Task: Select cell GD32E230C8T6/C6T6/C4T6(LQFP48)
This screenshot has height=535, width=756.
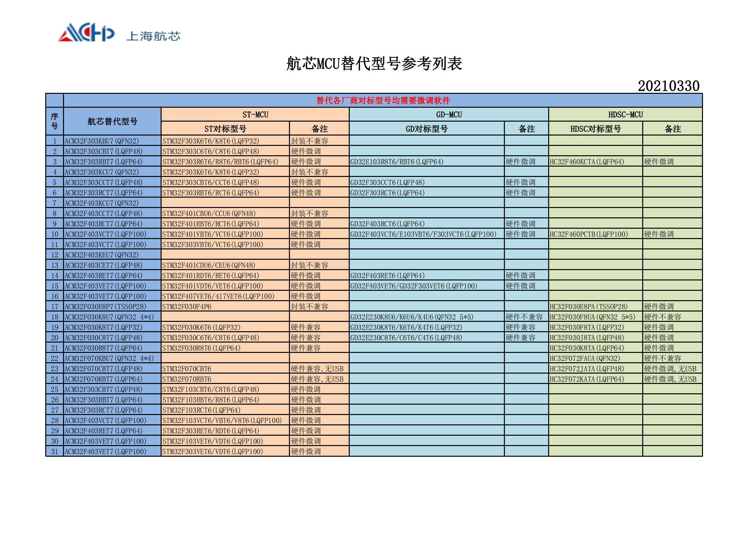Action: click(427, 338)
